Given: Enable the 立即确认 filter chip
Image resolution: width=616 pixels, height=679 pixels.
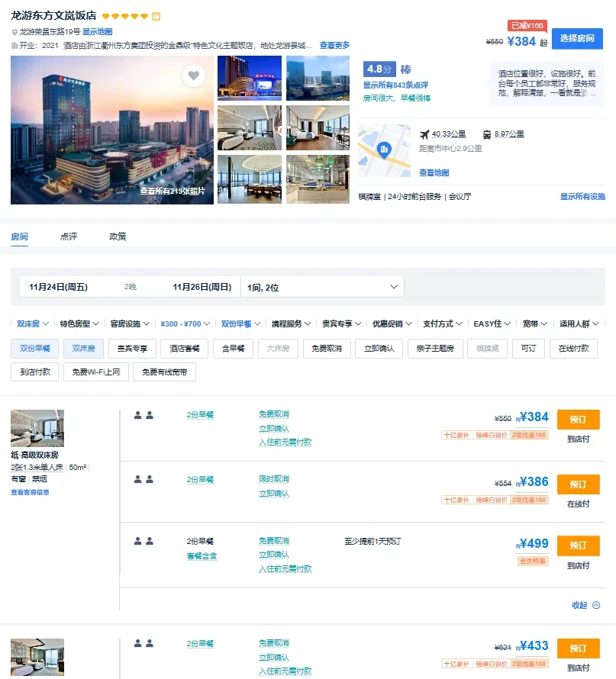Looking at the screenshot, I should coord(379,349).
